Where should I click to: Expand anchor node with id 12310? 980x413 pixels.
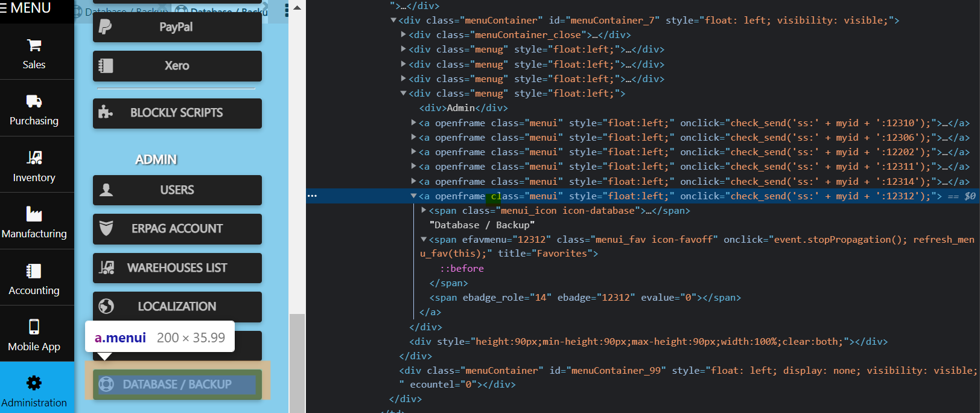click(413, 123)
